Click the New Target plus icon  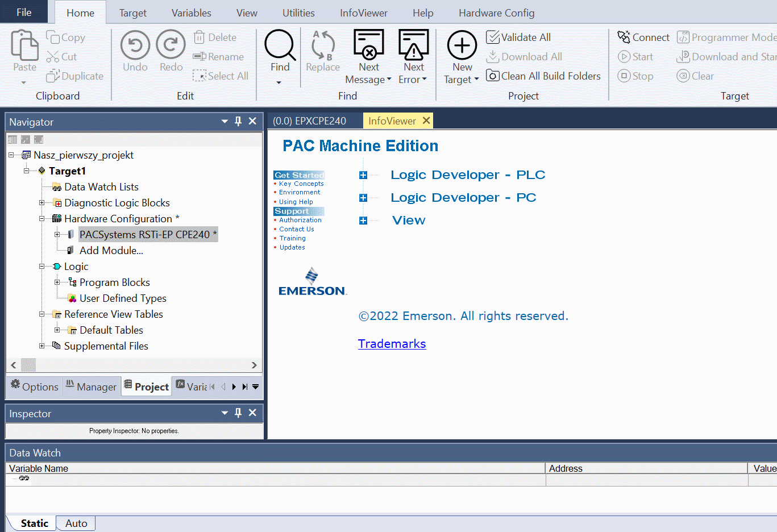[x=462, y=45]
